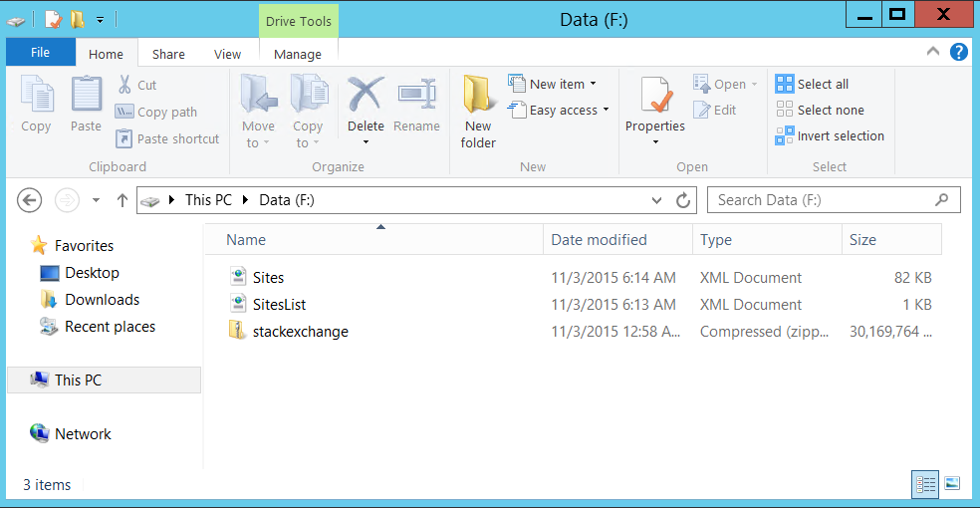Click Copy path in the ribbon
The width and height of the screenshot is (980, 508).
[156, 112]
